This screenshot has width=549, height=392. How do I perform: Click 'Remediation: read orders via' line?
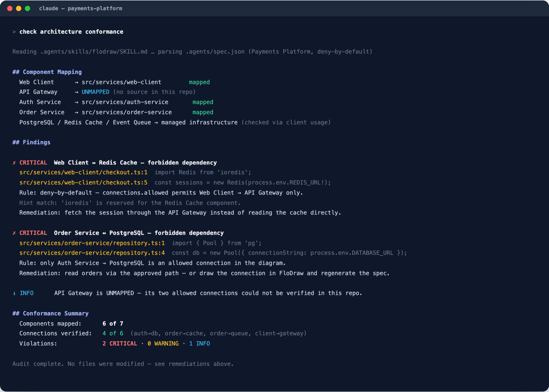point(205,273)
